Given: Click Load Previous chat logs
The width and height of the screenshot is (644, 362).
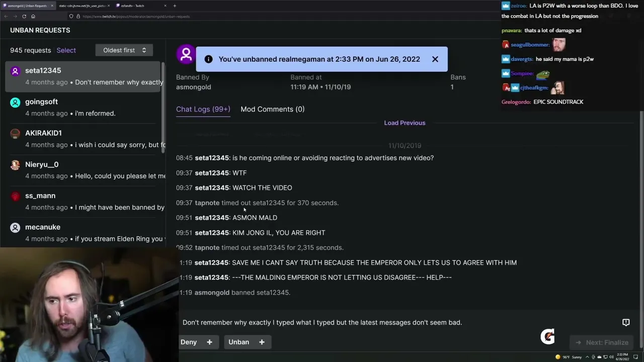Looking at the screenshot, I should tap(405, 123).
